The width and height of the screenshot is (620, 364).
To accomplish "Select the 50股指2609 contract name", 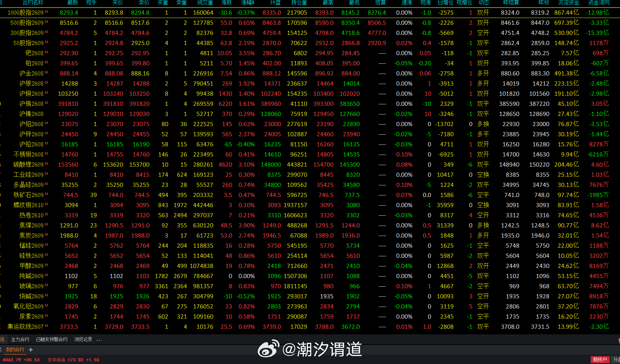I will coord(29,43).
